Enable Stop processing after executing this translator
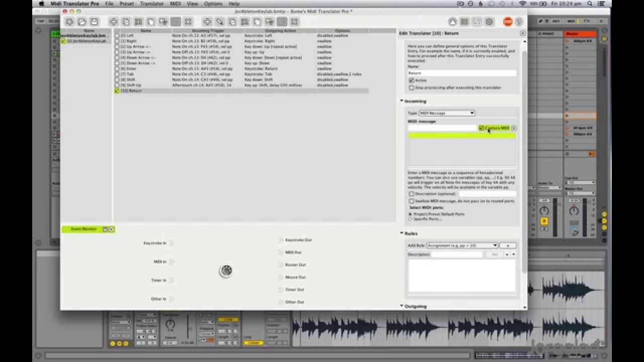 pos(411,87)
